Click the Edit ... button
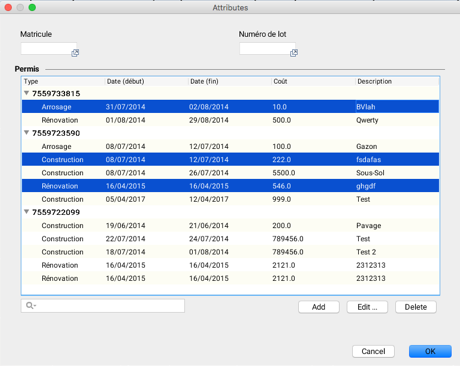This screenshot has width=460, height=366. pyautogui.click(x=367, y=307)
